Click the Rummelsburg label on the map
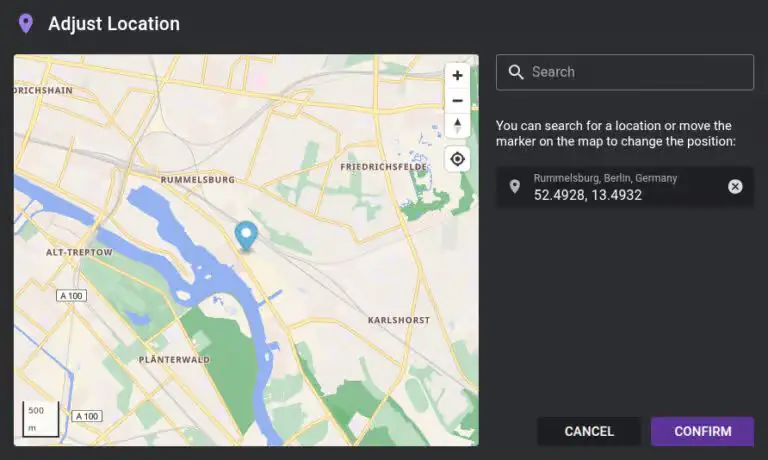Image resolution: width=768 pixels, height=460 pixels. (x=197, y=180)
